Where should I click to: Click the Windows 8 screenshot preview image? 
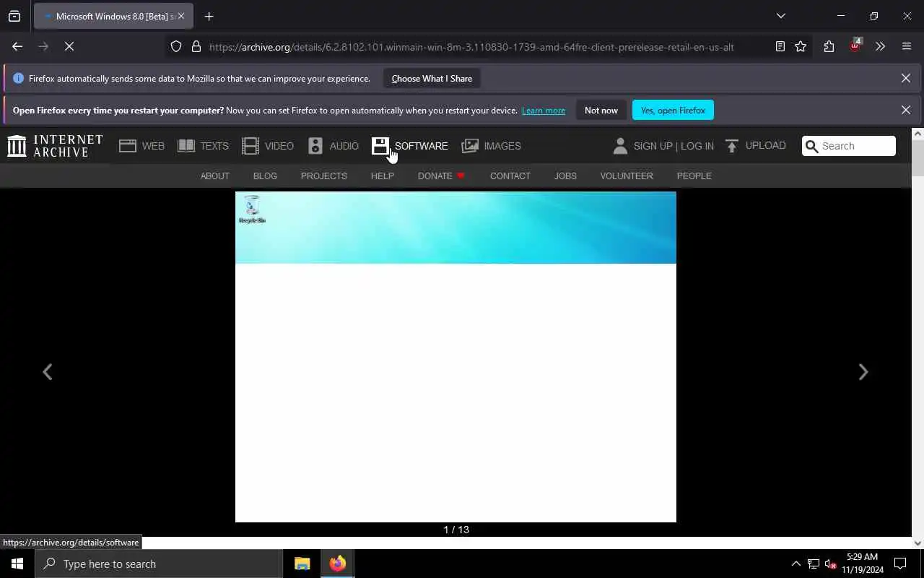tap(456, 356)
